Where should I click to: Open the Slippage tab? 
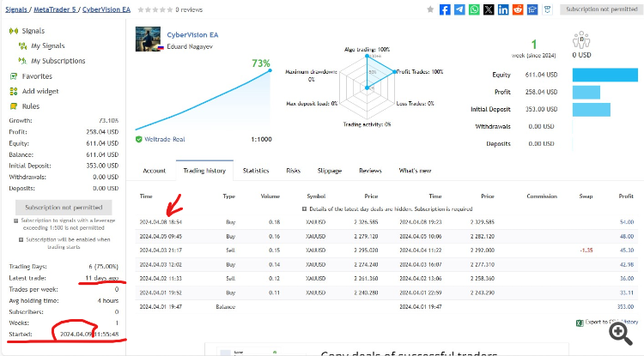[x=330, y=171]
